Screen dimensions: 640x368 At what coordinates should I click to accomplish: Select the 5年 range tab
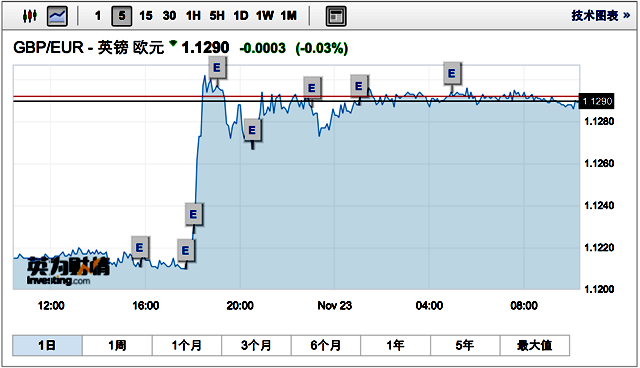(465, 346)
